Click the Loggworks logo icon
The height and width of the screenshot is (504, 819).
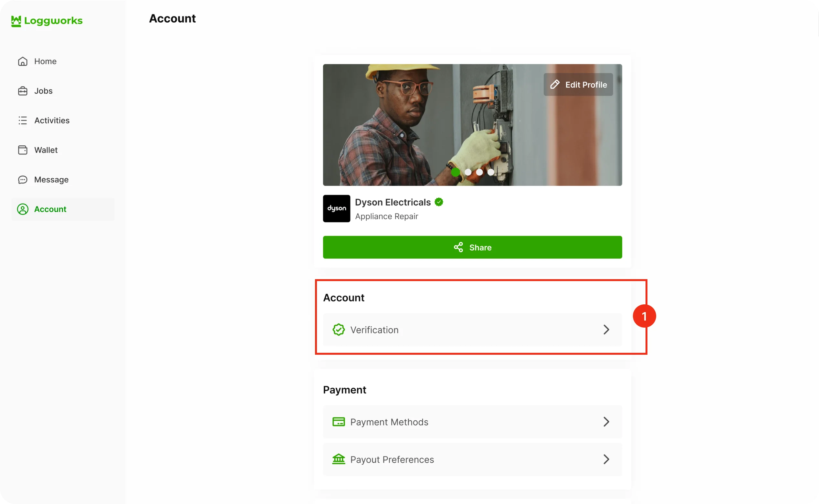point(16,21)
